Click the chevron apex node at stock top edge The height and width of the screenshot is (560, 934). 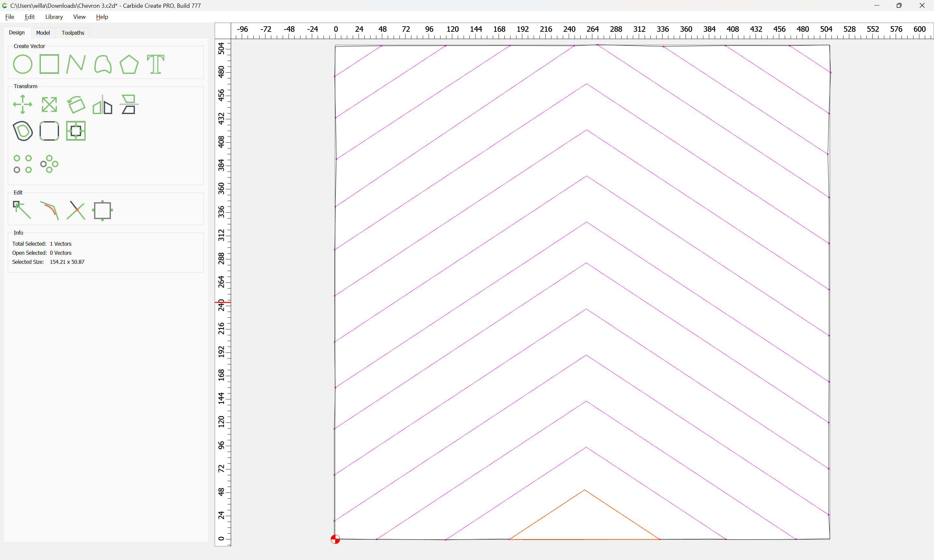point(598,45)
